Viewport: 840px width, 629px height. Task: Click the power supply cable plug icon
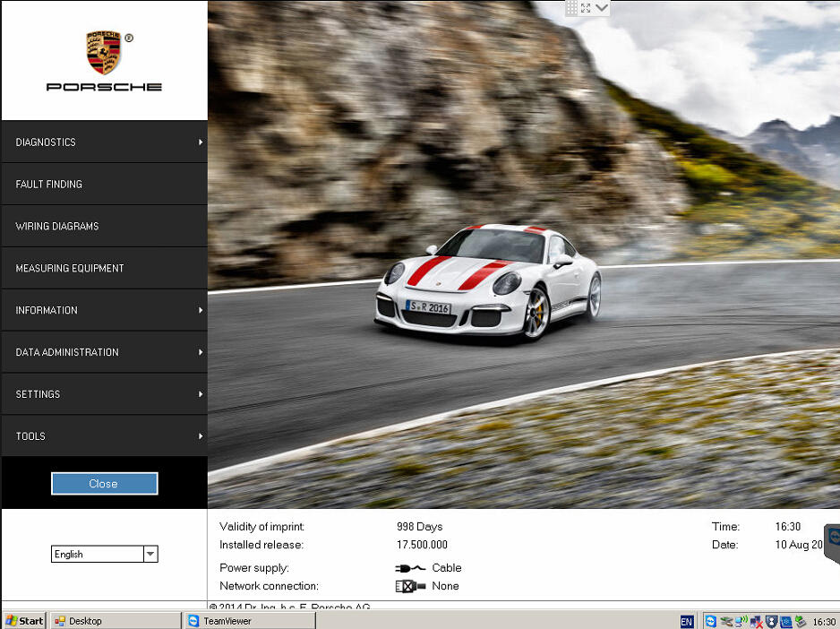pos(410,568)
